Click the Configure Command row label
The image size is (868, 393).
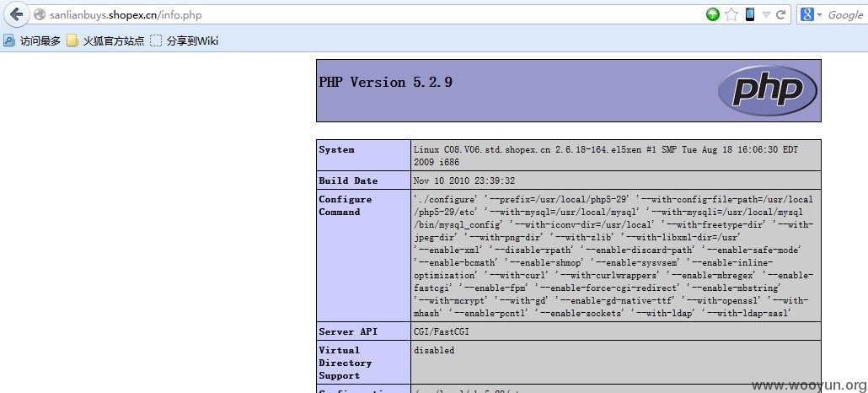click(x=346, y=206)
